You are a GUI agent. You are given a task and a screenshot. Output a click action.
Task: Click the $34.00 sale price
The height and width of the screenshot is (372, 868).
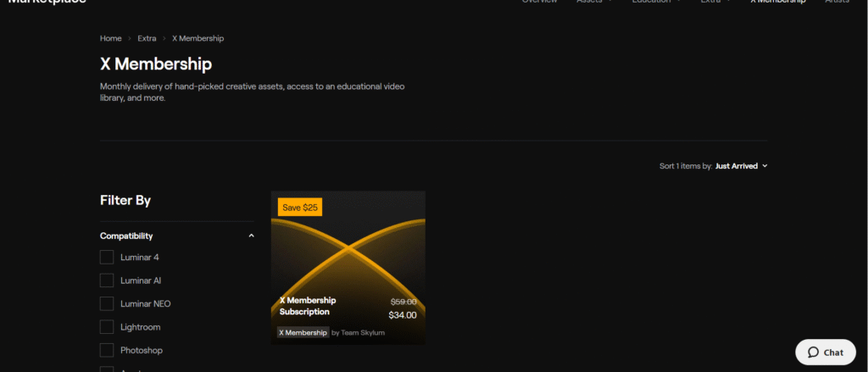pyautogui.click(x=403, y=315)
